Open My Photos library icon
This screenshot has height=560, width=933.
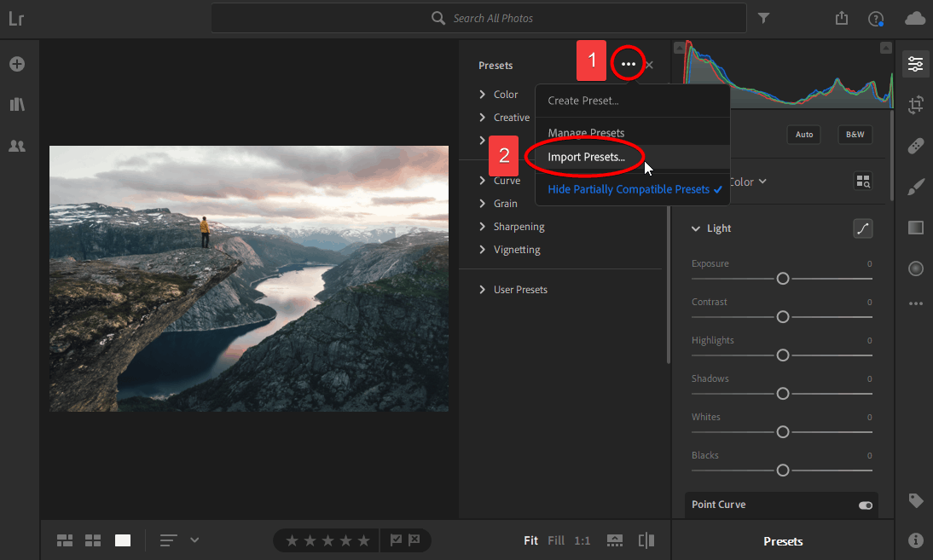[x=17, y=105]
